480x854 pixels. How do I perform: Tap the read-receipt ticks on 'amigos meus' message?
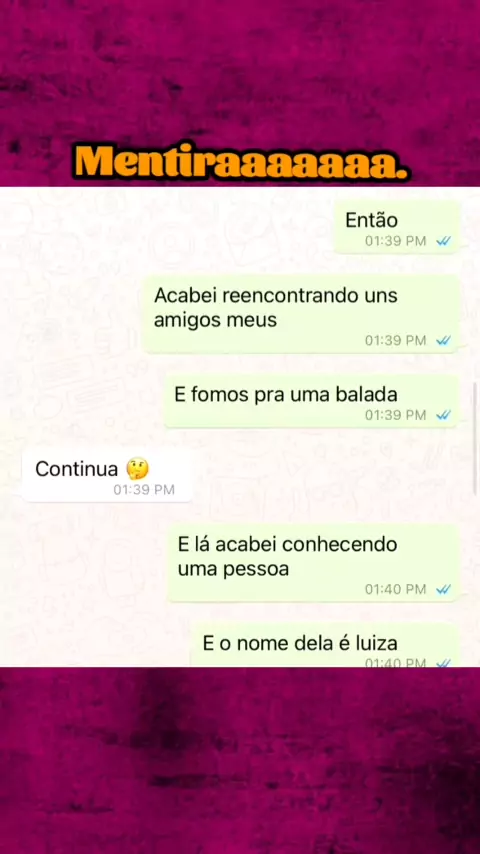pos(443,340)
